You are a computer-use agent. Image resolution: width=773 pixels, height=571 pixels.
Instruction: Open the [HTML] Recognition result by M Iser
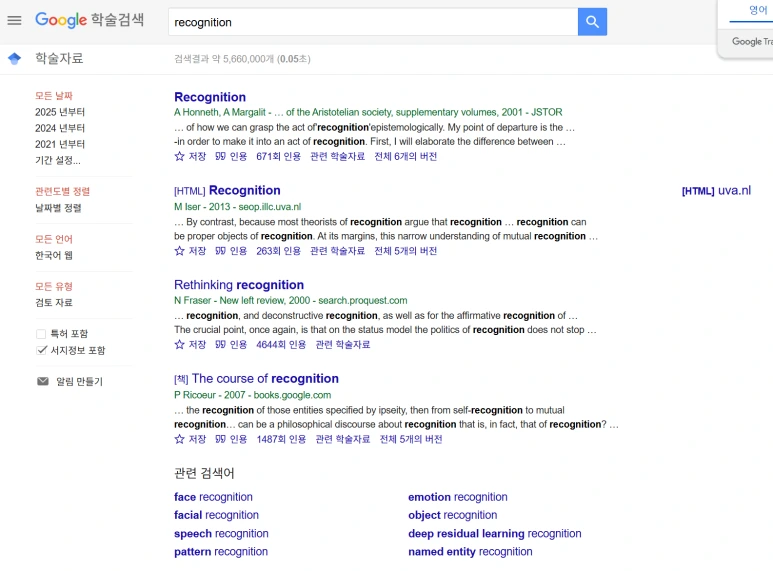pyautogui.click(x=245, y=190)
